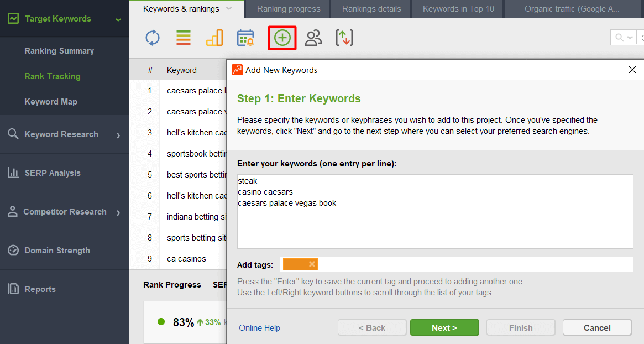Viewport: 644px width, 344px height.
Task: Click the bracketed up-down arrows icon
Action: click(344, 38)
